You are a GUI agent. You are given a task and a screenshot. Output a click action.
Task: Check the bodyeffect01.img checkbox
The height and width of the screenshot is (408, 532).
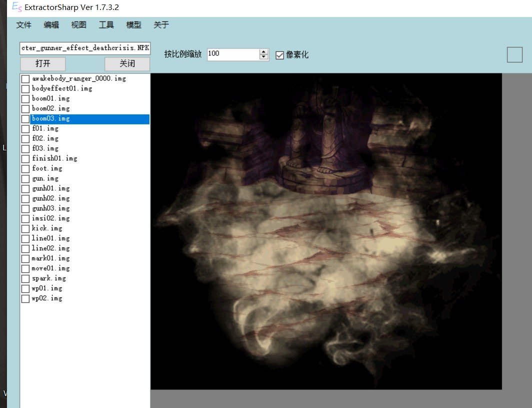[x=25, y=89]
